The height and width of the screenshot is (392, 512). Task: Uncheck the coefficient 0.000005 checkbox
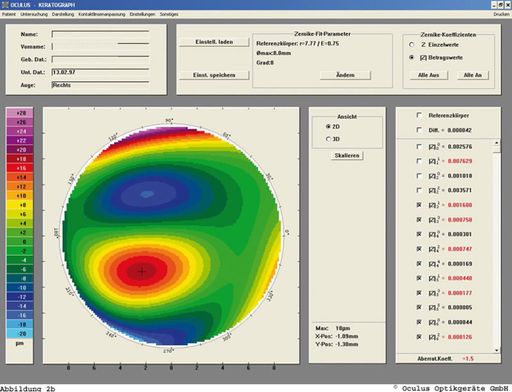(419, 307)
